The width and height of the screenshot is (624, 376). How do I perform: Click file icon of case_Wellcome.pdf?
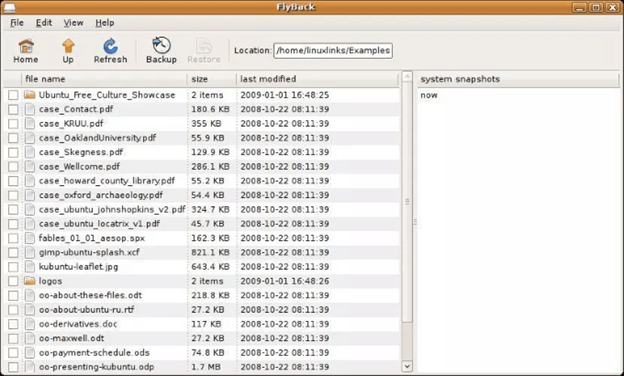tap(29, 167)
